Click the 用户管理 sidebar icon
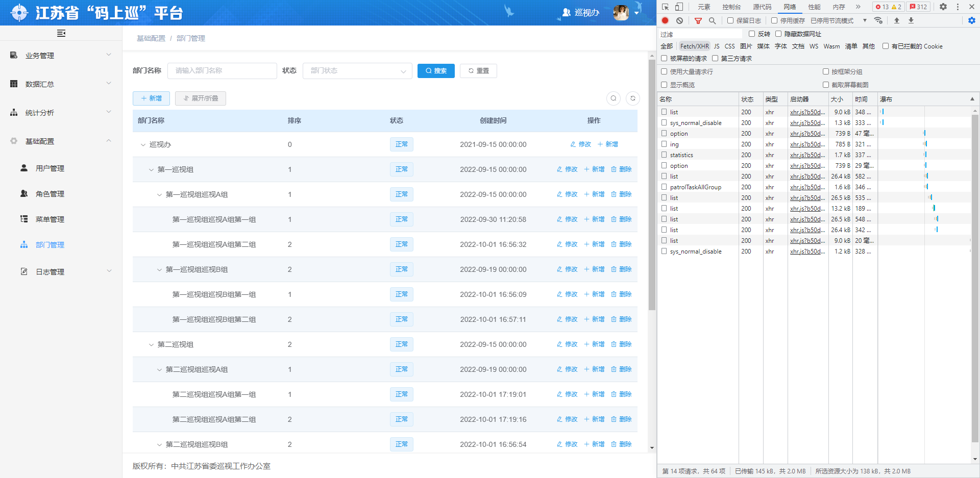The height and width of the screenshot is (478, 980). tap(24, 168)
